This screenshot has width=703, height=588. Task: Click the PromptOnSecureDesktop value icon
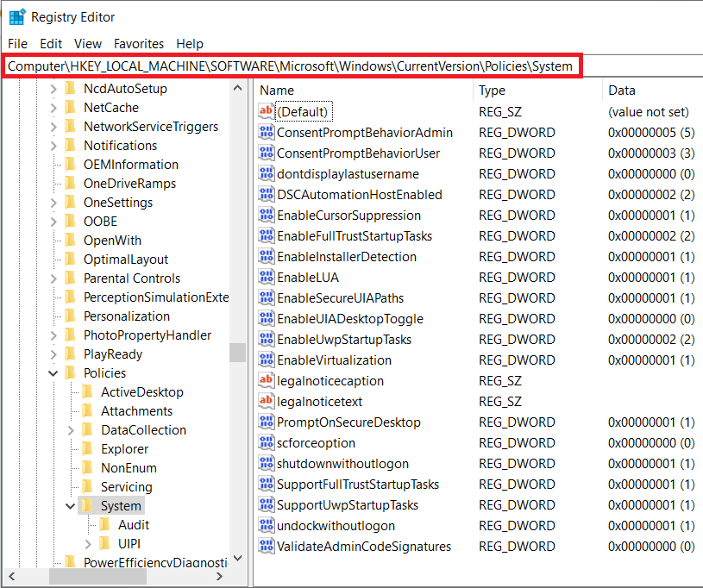266,422
